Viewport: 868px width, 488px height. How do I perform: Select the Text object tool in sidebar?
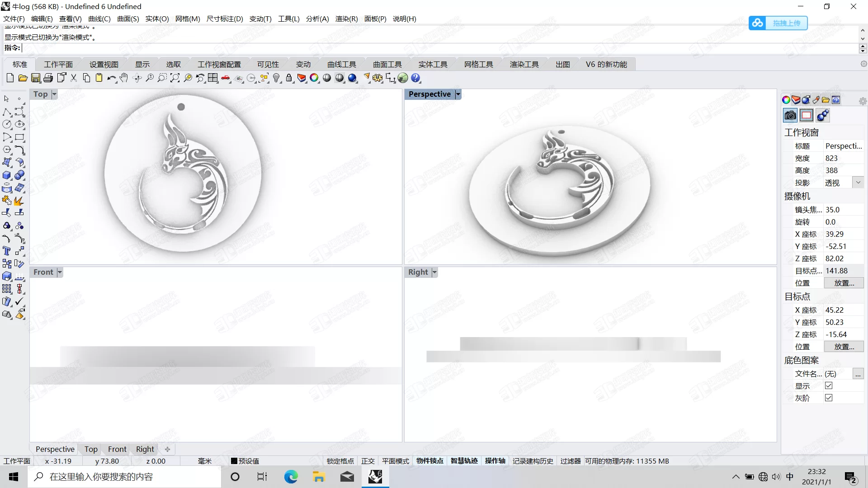(x=7, y=251)
